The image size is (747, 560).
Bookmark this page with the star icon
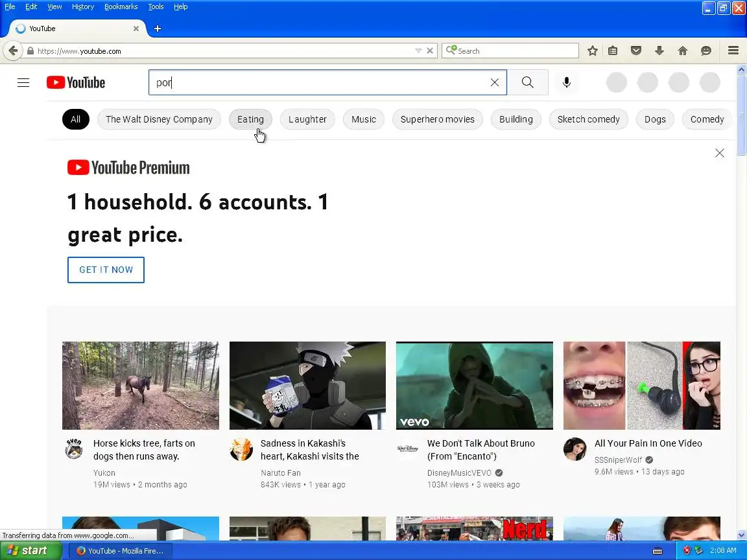tap(592, 51)
